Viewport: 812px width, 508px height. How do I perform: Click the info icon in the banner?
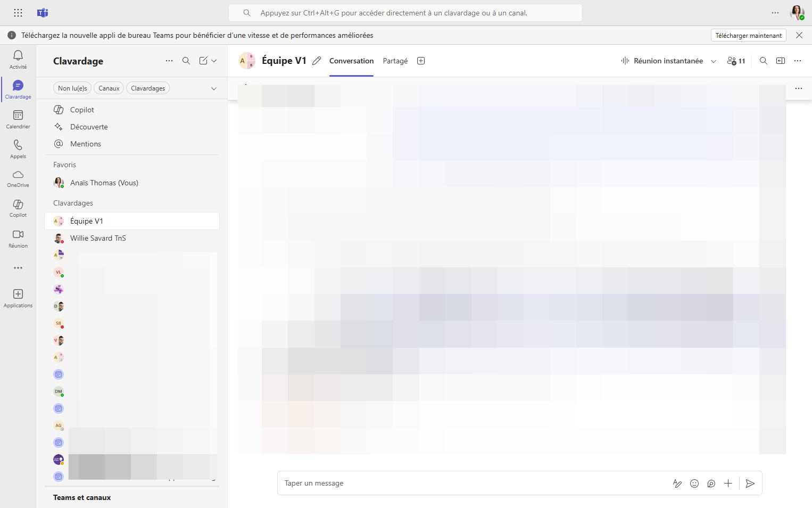(12, 35)
